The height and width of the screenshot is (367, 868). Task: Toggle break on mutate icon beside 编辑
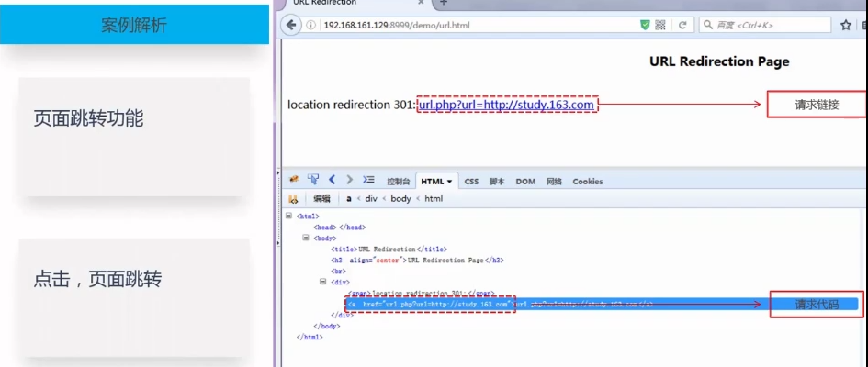point(293,198)
